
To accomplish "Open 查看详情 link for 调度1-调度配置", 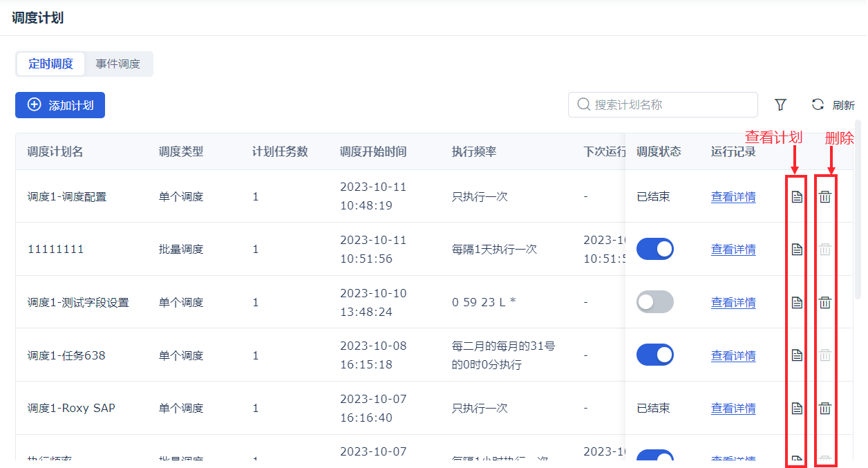I will [733, 197].
